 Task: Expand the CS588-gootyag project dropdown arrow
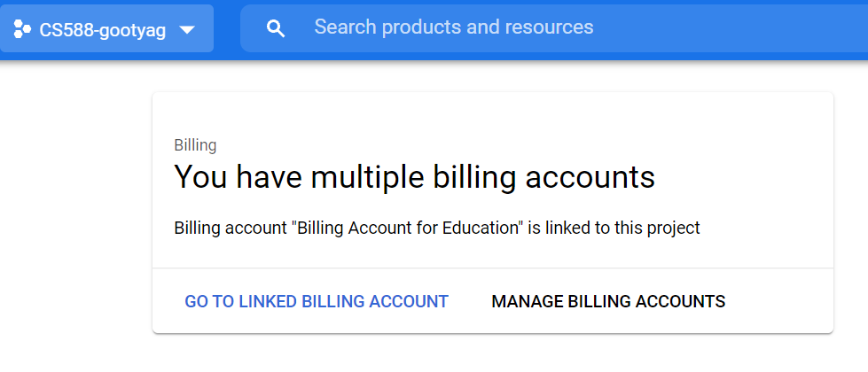pyautogui.click(x=188, y=30)
